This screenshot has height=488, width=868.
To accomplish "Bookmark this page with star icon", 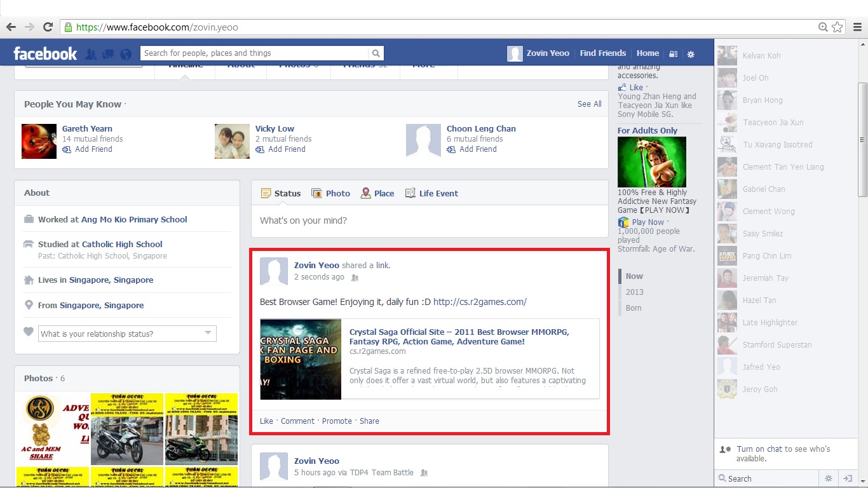I will (x=837, y=27).
